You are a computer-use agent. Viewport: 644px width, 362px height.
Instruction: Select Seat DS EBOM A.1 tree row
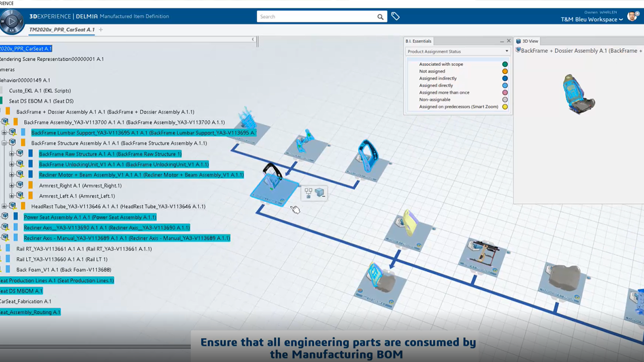pos(41,101)
